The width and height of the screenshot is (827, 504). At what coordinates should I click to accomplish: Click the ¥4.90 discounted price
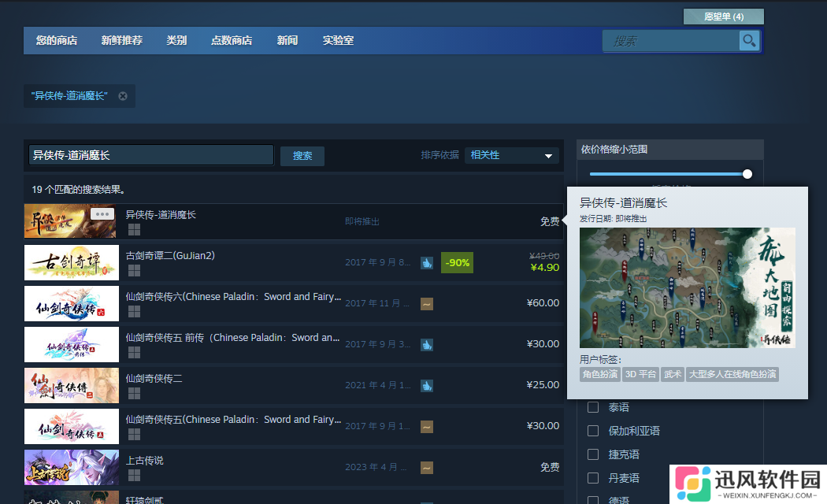click(x=545, y=268)
